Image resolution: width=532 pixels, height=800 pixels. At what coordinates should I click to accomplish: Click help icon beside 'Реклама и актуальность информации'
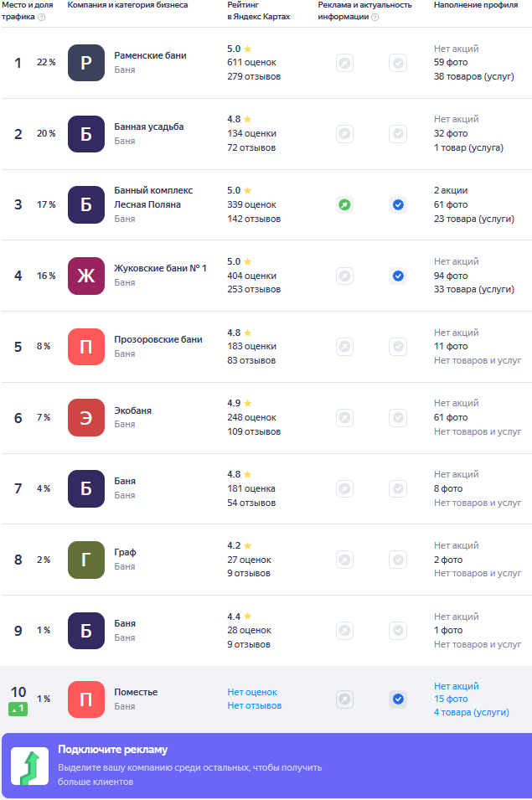tap(374, 17)
